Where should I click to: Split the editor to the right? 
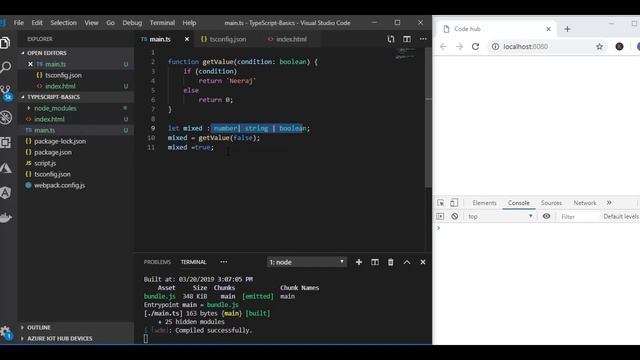407,39
